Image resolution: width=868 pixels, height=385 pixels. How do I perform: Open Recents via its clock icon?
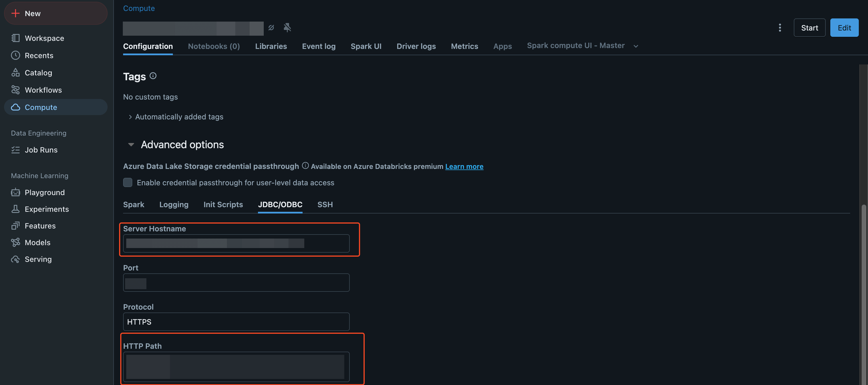coord(16,55)
